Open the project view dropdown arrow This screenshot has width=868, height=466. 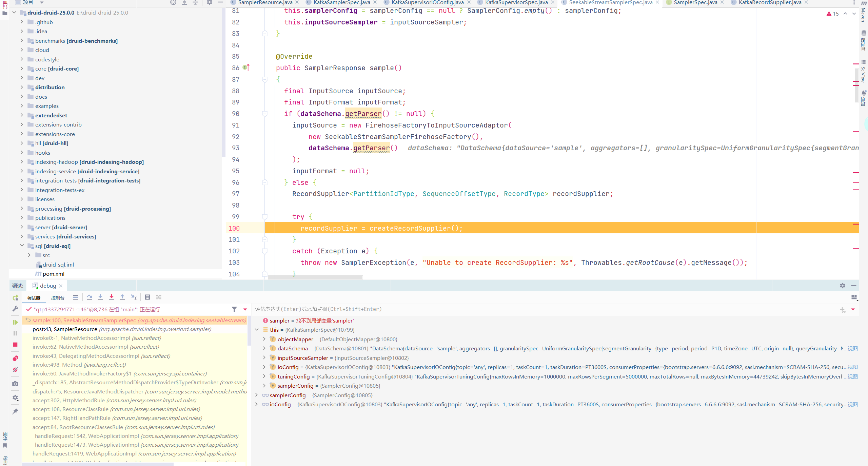[42, 2]
